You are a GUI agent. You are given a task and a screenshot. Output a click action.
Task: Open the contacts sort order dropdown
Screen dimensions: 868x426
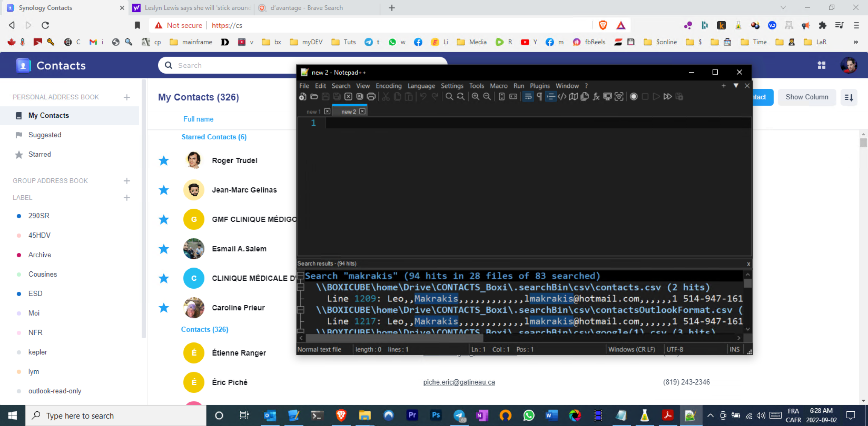[849, 97]
